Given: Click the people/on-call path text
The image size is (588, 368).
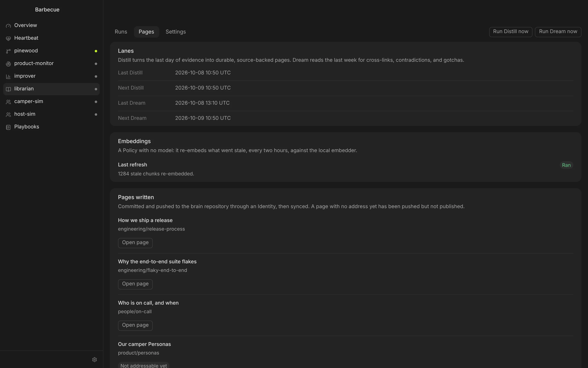Looking at the screenshot, I should 135,312.
